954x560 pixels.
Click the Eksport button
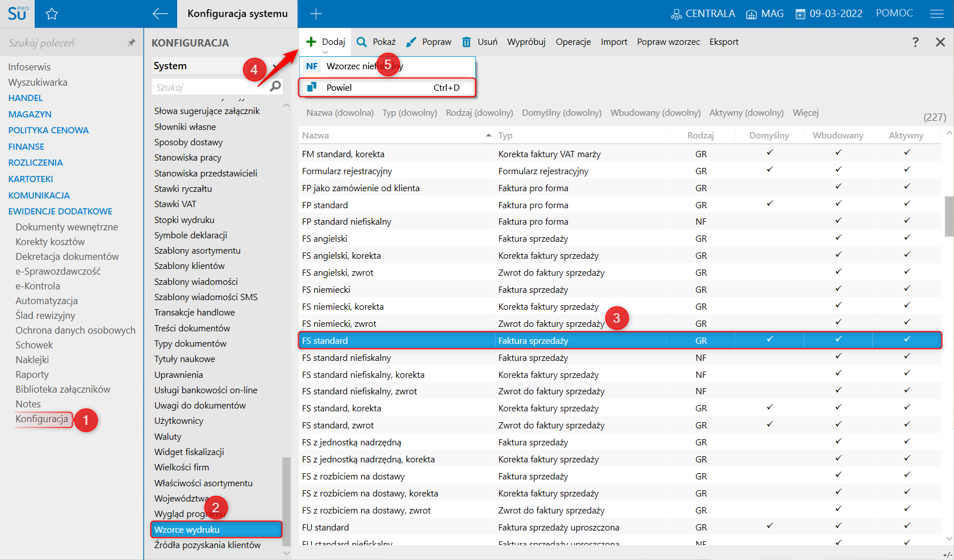(x=723, y=42)
